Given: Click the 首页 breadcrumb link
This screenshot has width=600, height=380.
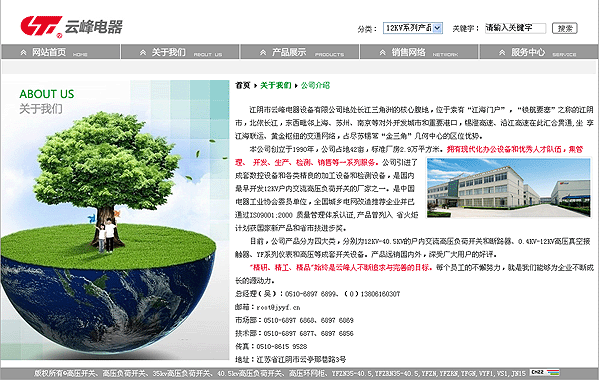Looking at the screenshot, I should (243, 85).
